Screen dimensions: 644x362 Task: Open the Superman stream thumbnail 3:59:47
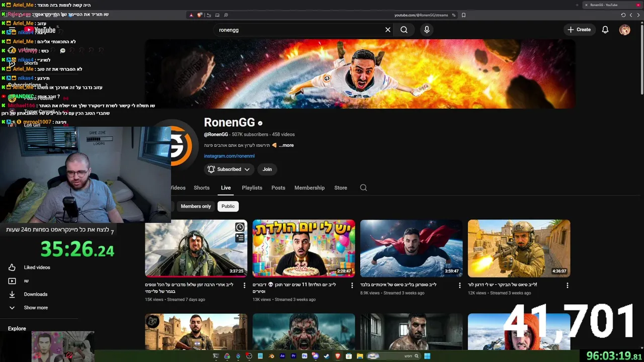coord(412,248)
